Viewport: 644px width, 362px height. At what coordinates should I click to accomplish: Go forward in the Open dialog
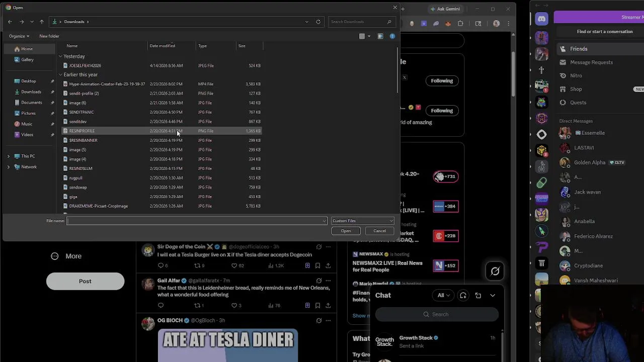pyautogui.click(x=22, y=22)
